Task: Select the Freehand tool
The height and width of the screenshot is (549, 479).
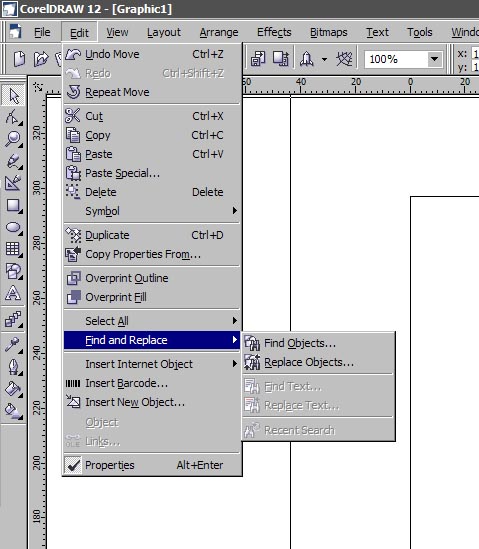Action: [x=13, y=161]
